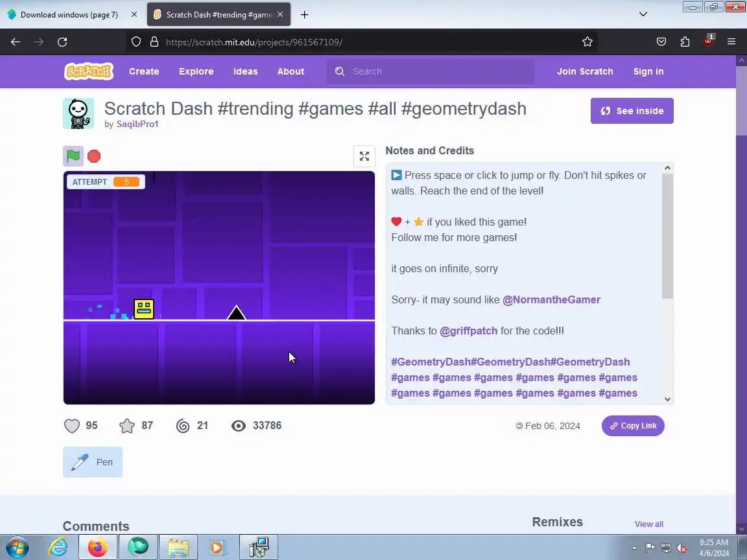Open the About menu item
This screenshot has height=560, width=747.
pos(290,71)
